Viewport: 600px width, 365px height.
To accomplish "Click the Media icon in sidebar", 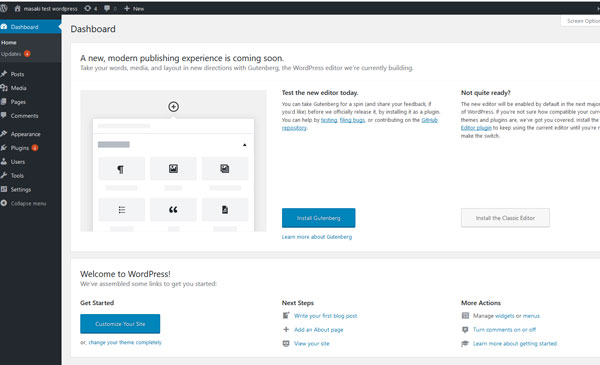I will tap(4, 88).
